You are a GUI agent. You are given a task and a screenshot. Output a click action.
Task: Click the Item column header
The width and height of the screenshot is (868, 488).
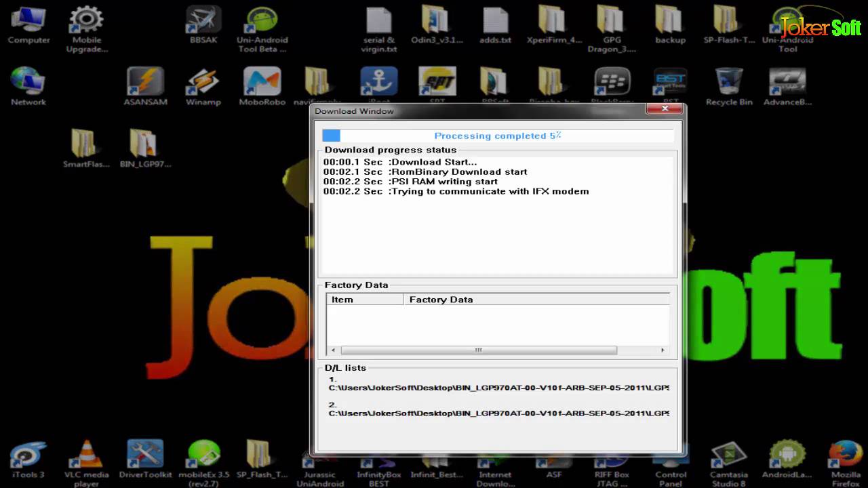(x=366, y=299)
